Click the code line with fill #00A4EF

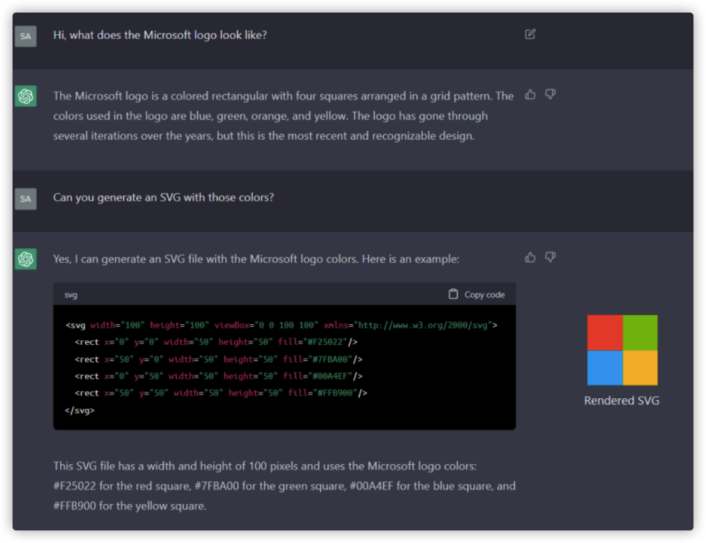(x=219, y=376)
